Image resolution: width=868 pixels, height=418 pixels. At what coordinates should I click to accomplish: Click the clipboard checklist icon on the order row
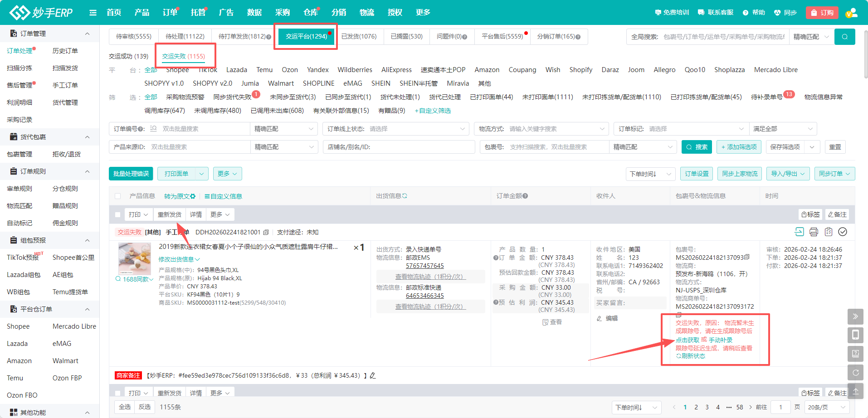(x=828, y=232)
